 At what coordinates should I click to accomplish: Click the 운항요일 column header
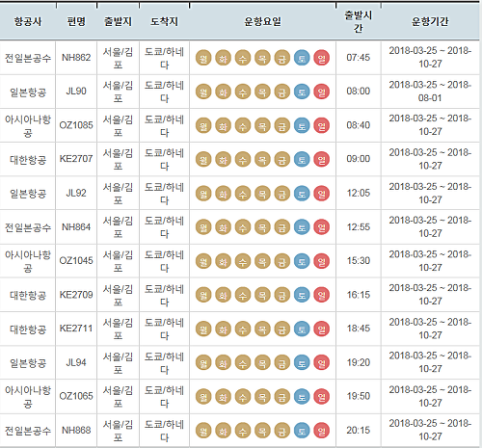point(262,21)
